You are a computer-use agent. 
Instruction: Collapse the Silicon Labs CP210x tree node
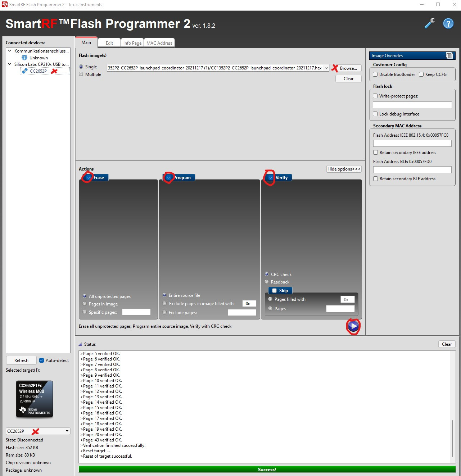coord(10,64)
